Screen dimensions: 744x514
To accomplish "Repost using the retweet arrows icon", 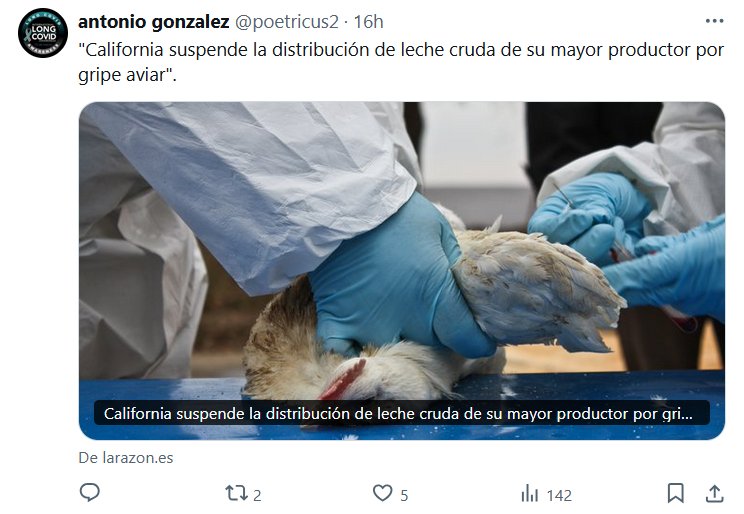I will pos(236,493).
